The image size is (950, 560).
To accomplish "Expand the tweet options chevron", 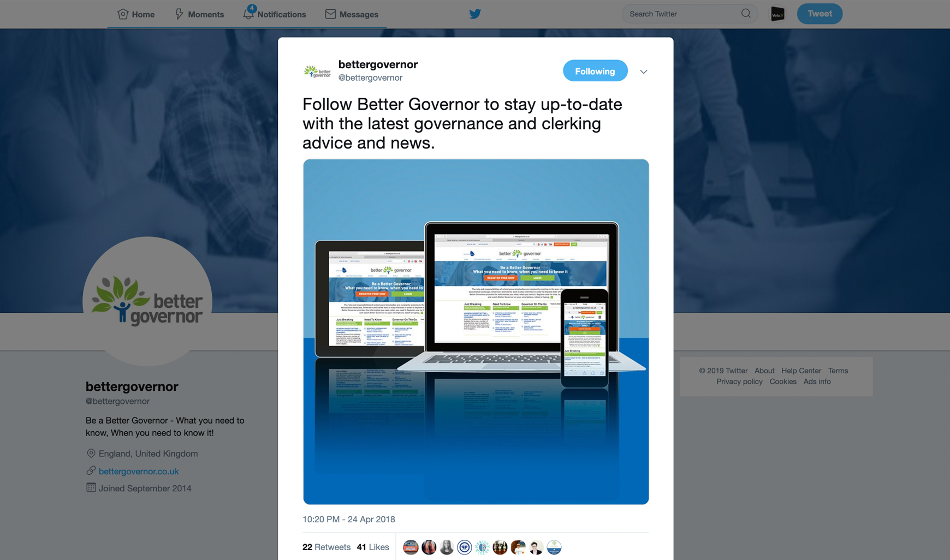I will (x=644, y=72).
